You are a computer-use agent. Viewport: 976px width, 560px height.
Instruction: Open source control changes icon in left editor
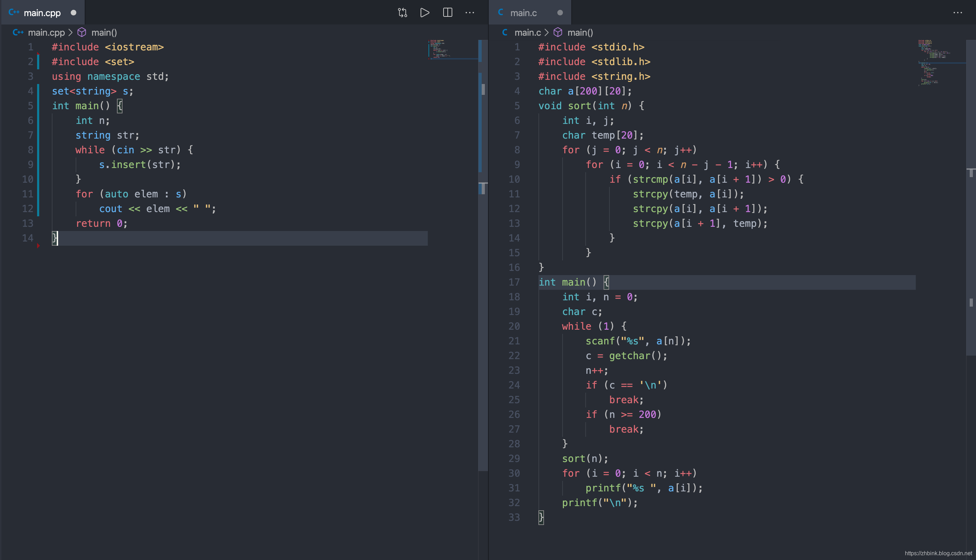[402, 13]
